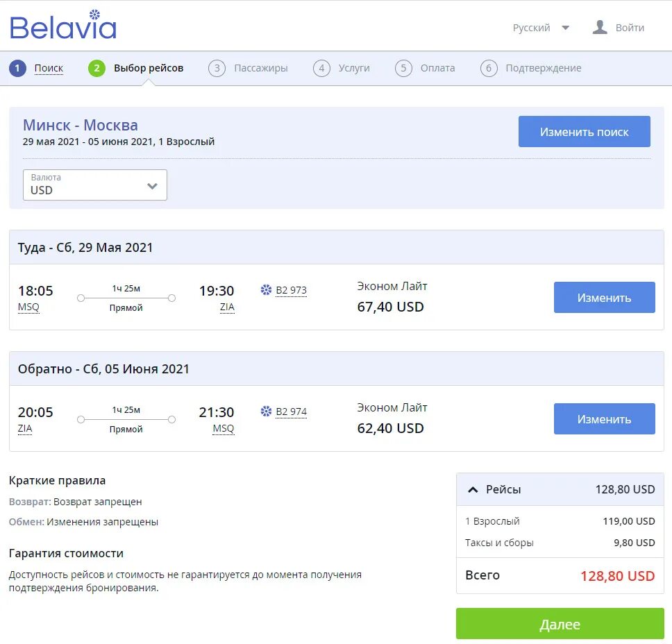Click the step 3 circle icon
Image resolution: width=672 pixels, height=644 pixels.
pos(217,68)
